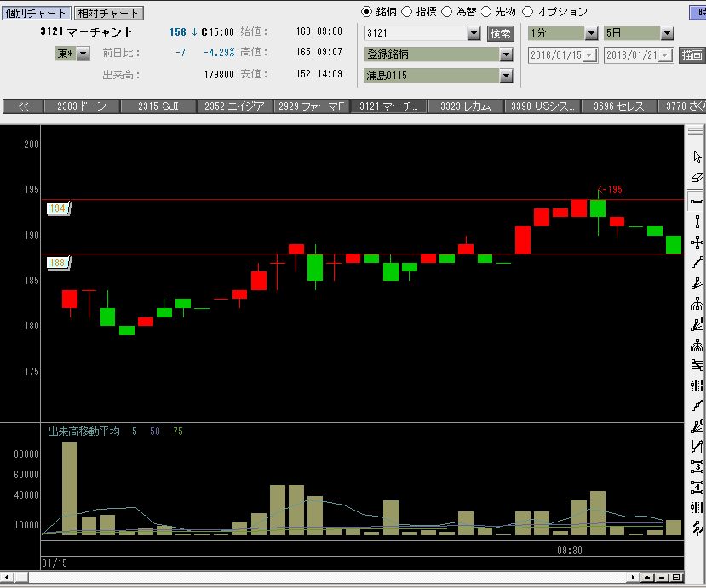
Task: Open the 2303 ドーン stock tab
Action: click(x=82, y=106)
